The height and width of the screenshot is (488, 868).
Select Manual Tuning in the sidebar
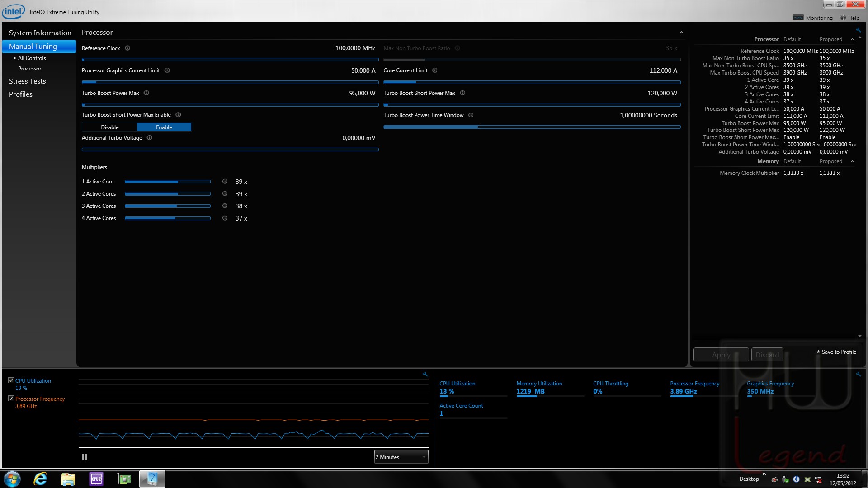(39, 47)
